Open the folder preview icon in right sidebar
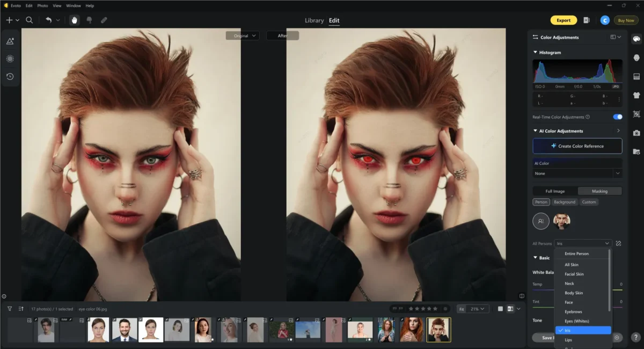644x349 pixels. point(636,151)
